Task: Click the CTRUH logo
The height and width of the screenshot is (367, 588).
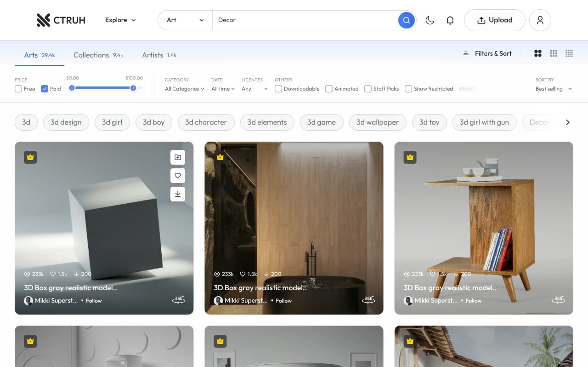Action: (x=61, y=20)
